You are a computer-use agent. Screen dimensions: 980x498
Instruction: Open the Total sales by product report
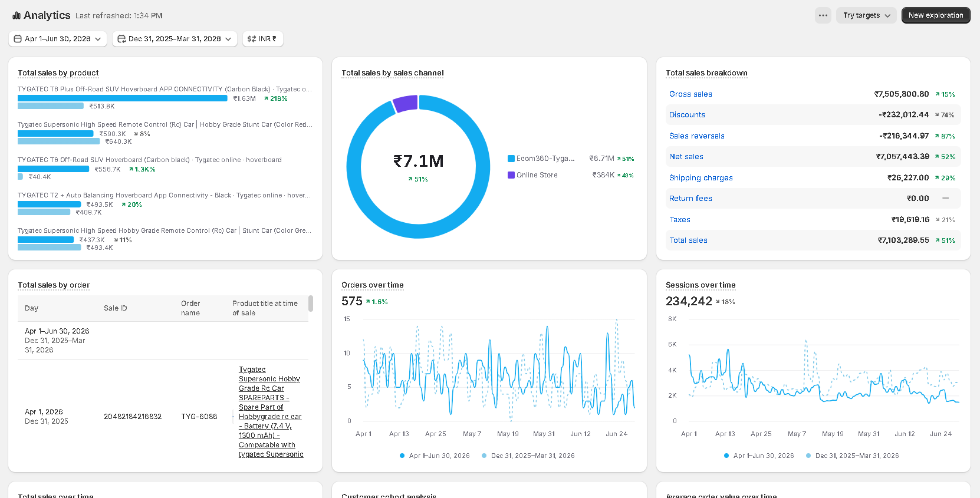58,73
